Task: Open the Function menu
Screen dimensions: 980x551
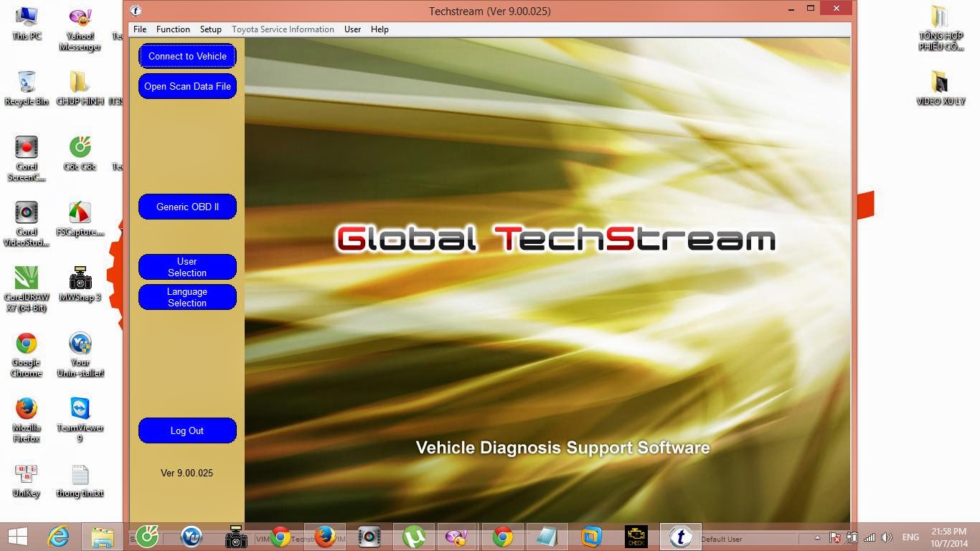Action: [x=173, y=29]
